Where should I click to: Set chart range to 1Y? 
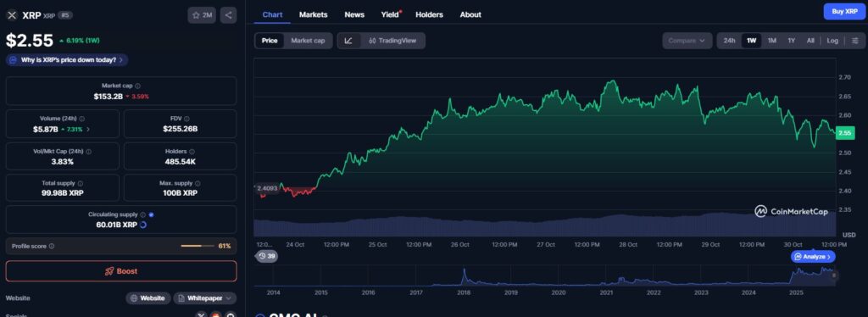click(792, 41)
